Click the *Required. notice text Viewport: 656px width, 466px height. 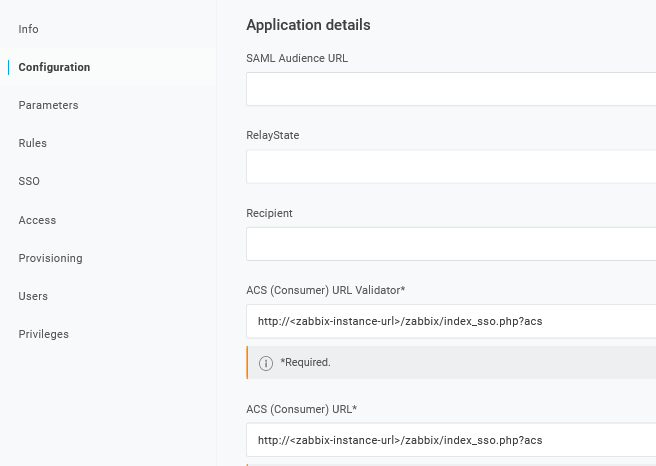305,363
